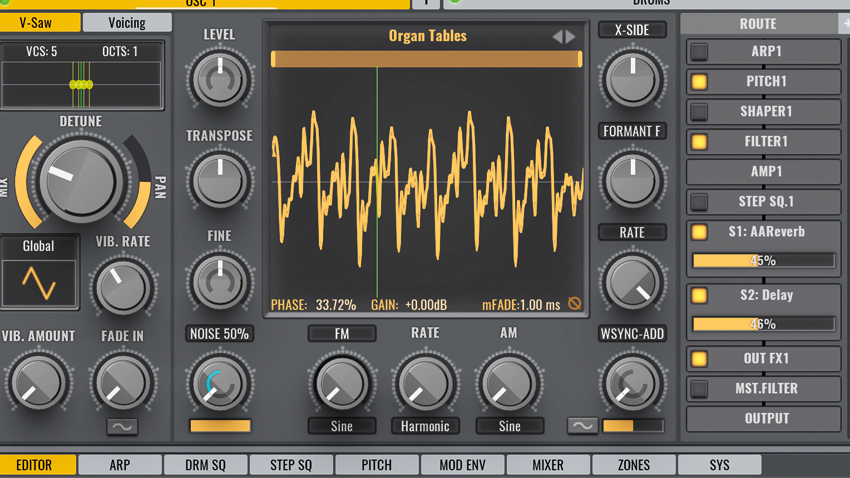Toggle the S2: Delay send switch
Screen dimensions: 850x478
699,295
